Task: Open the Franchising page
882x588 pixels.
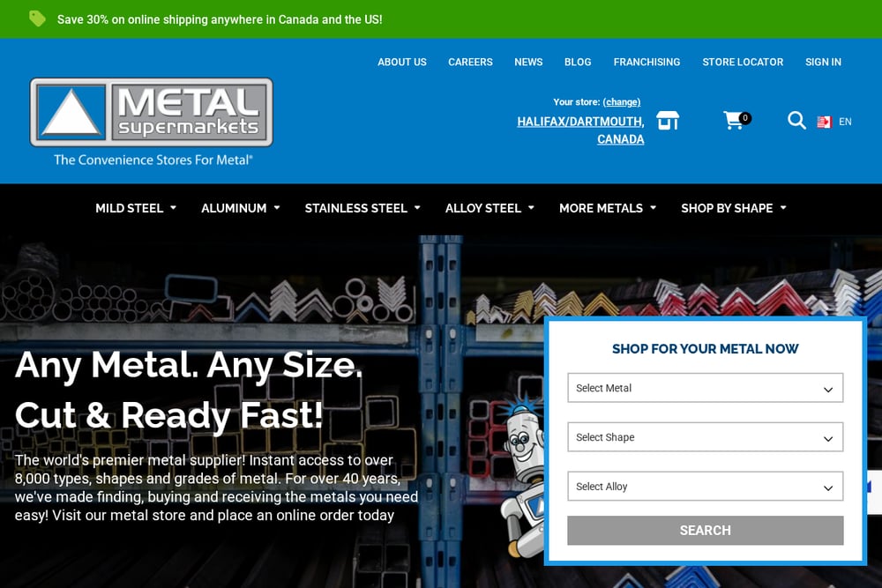Action: [x=647, y=62]
